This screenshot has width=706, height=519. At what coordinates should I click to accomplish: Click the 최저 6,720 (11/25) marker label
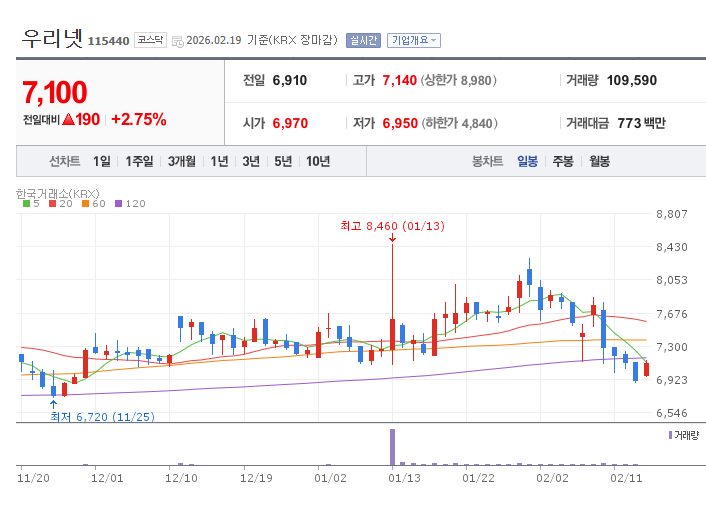pos(102,417)
